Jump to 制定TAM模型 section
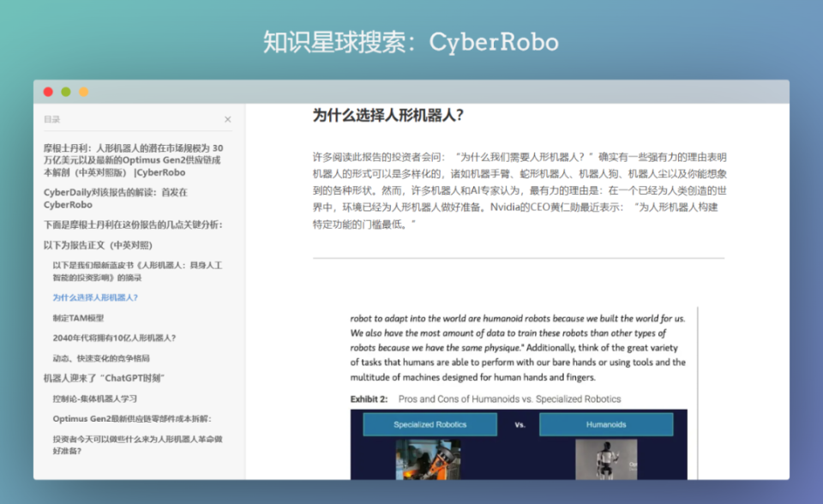This screenshot has height=504, width=823. (78, 318)
